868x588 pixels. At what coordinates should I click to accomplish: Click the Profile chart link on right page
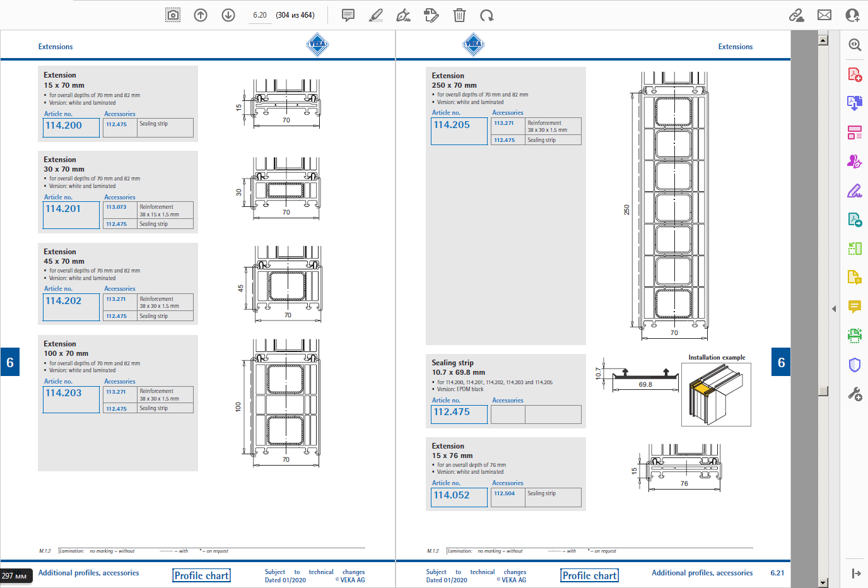point(589,575)
